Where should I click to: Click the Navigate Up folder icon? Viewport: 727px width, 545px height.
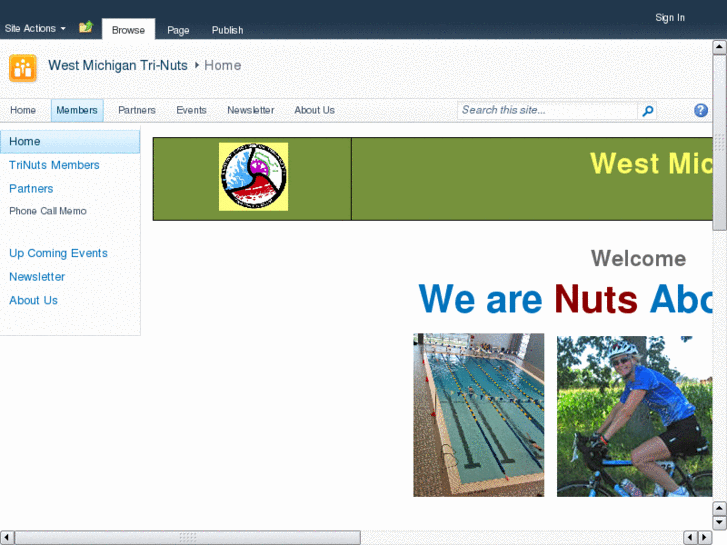point(86,27)
